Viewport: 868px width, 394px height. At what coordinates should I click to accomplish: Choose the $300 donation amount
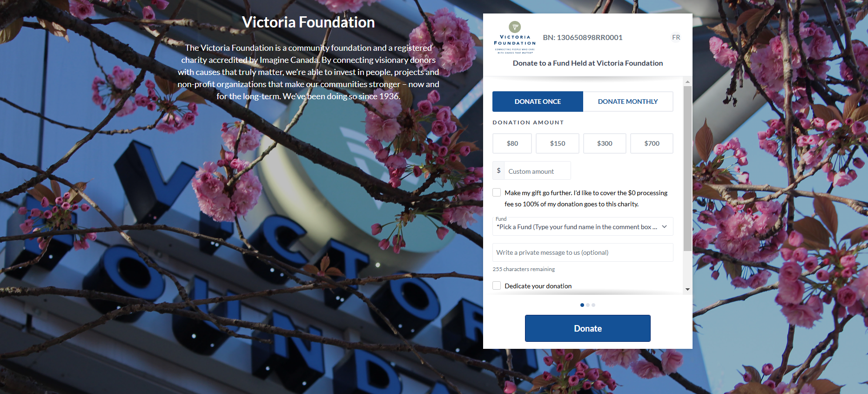point(605,143)
